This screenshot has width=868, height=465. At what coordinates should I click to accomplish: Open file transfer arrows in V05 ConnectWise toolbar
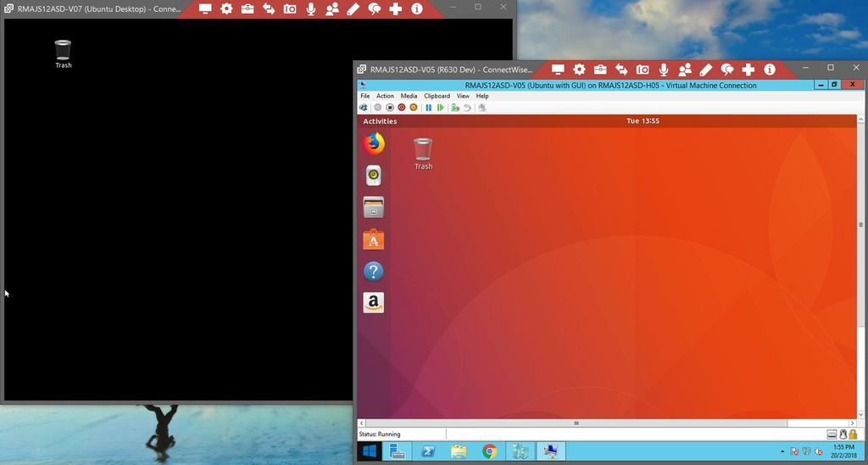[x=621, y=70]
